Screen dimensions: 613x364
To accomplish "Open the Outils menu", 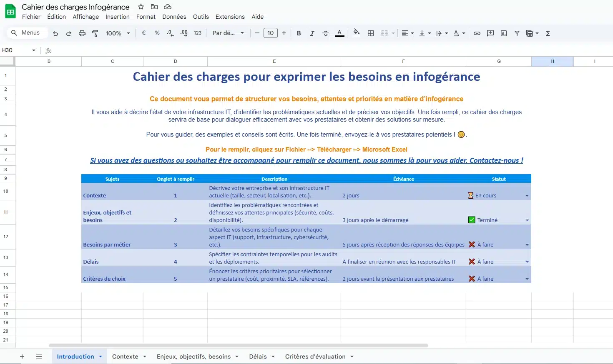I will tap(201, 17).
